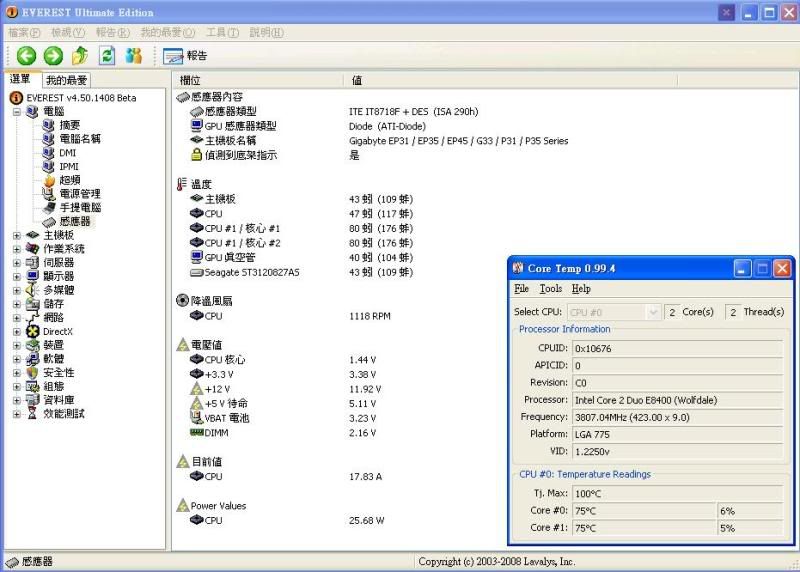Click the 手提電腦 laptop icon
800x572 pixels.
[49, 208]
